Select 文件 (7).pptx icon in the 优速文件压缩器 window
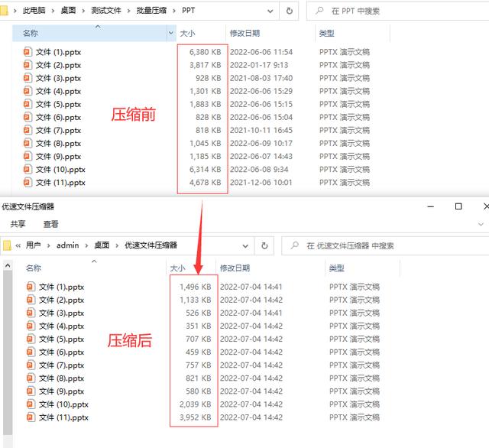489x448 pixels. coord(31,365)
